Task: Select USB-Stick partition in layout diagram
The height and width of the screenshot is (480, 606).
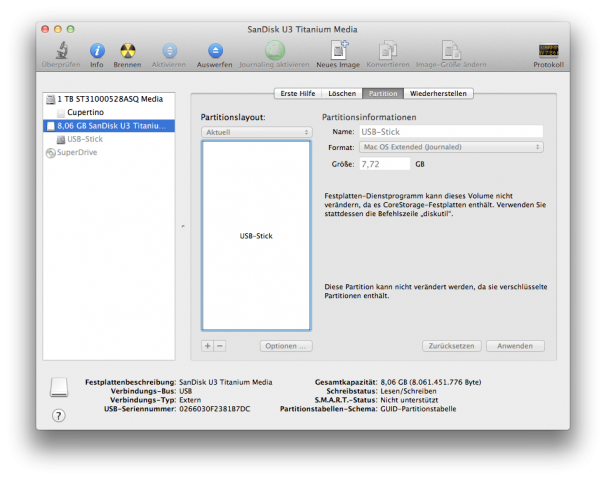Action: point(256,236)
